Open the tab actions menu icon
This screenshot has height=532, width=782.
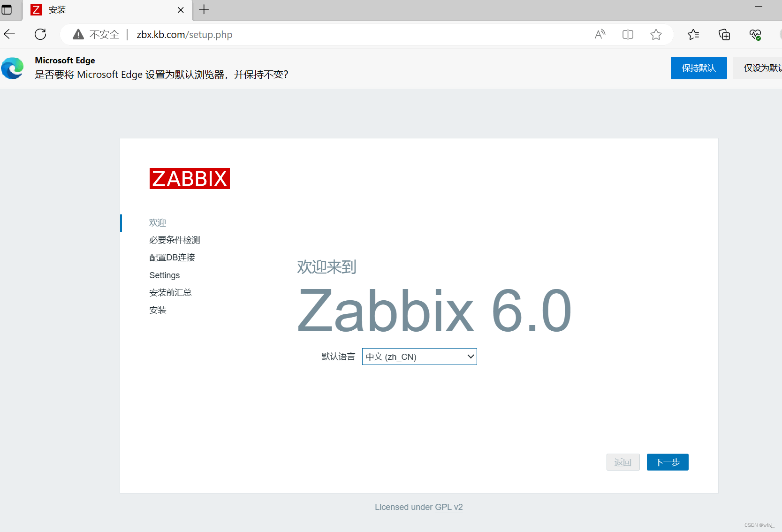point(7,9)
